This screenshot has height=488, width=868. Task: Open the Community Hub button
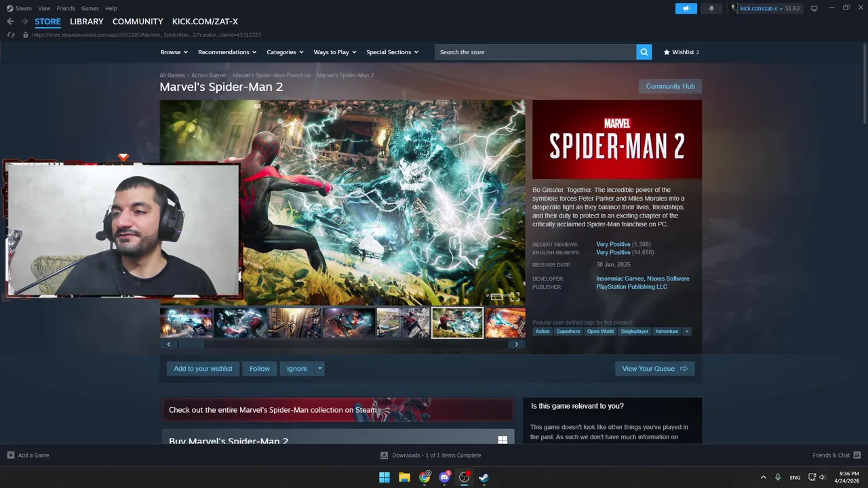click(670, 86)
